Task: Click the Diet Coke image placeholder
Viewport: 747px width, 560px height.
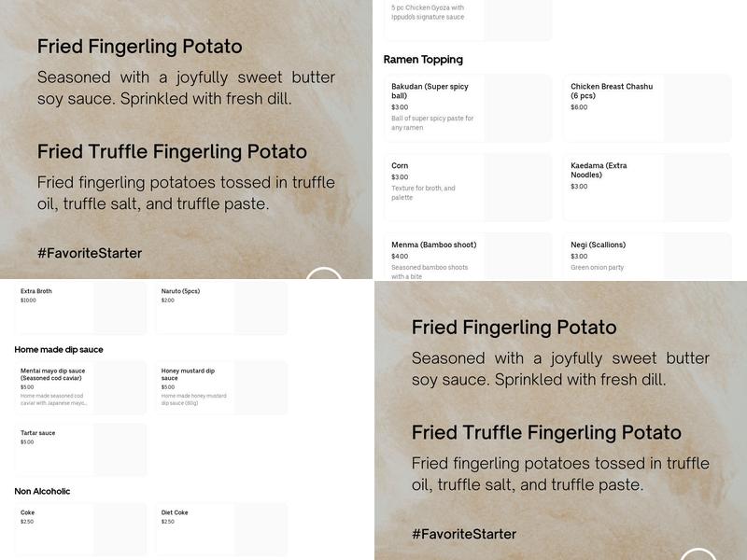Action: point(261,529)
